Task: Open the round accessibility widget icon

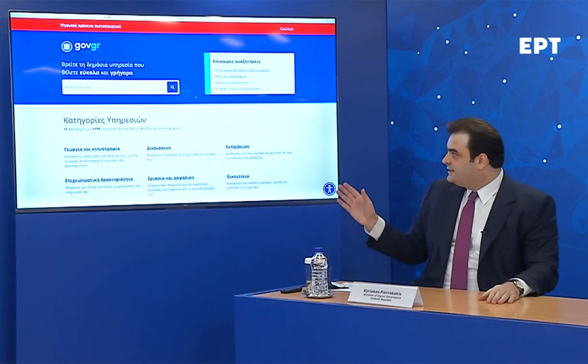Action: pos(329,189)
